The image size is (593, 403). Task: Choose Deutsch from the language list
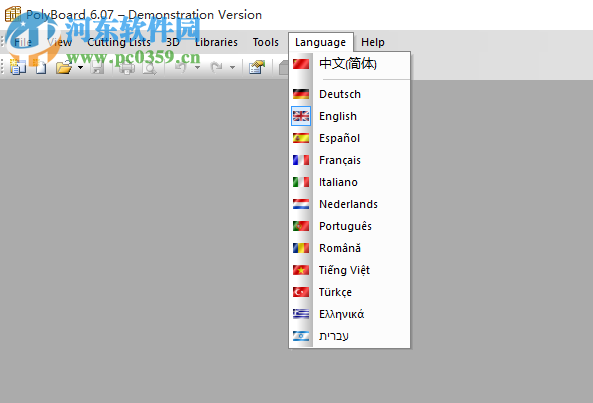[349, 94]
